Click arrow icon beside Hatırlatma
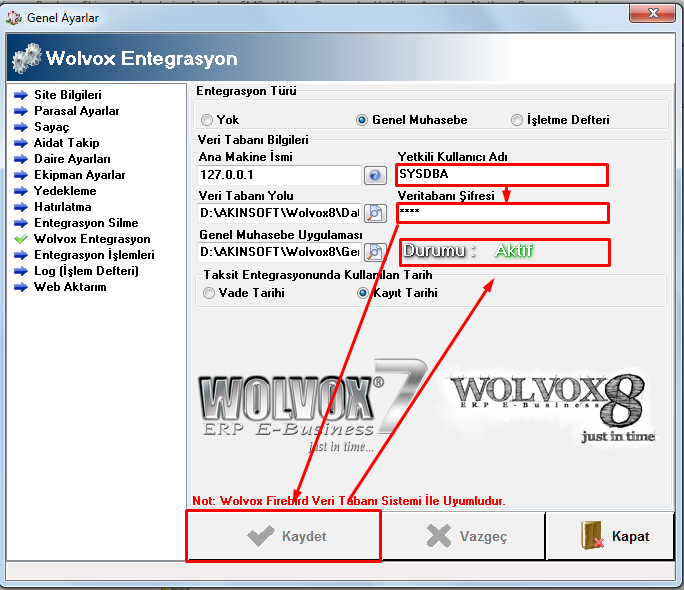684x590 pixels. [x=21, y=207]
